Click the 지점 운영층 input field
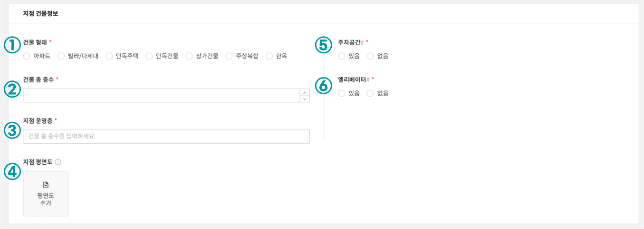This screenshot has height=229, width=644. (x=166, y=137)
